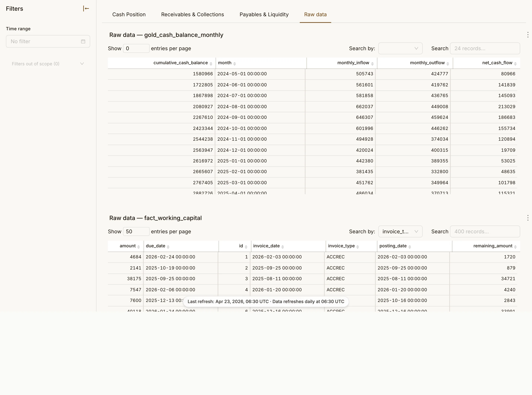Collapse the Filters sidebar panel

[x=86, y=9]
